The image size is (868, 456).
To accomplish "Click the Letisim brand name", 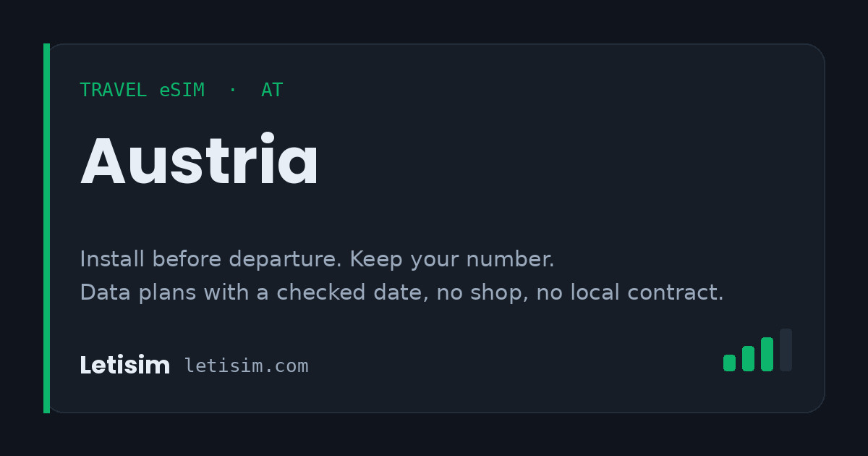I will pos(124,366).
